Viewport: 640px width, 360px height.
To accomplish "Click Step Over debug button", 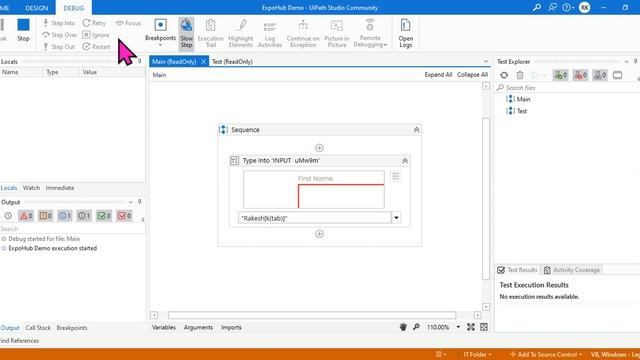I will pyautogui.click(x=60, y=35).
